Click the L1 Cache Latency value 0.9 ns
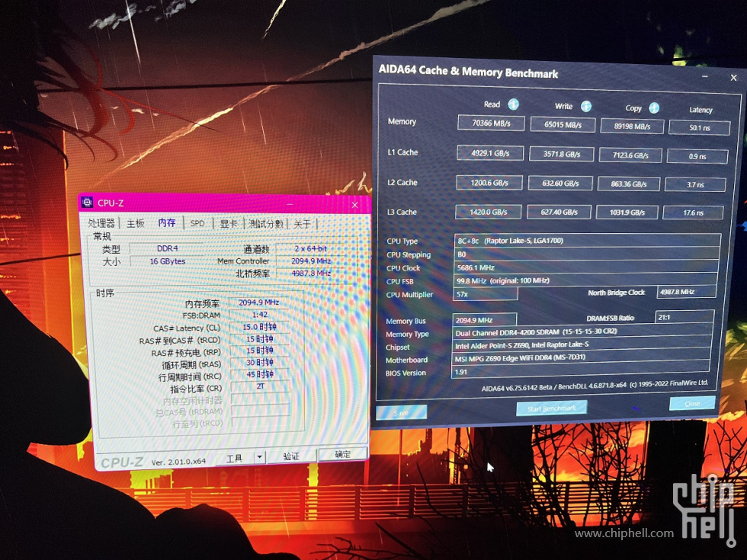Viewport: 747px width, 560px height. coord(697,156)
